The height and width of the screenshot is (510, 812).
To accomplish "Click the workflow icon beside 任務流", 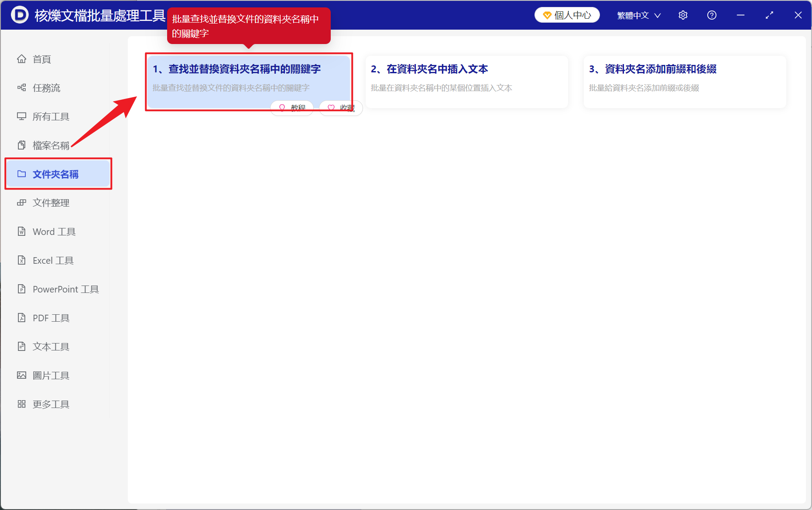I will click(21, 88).
